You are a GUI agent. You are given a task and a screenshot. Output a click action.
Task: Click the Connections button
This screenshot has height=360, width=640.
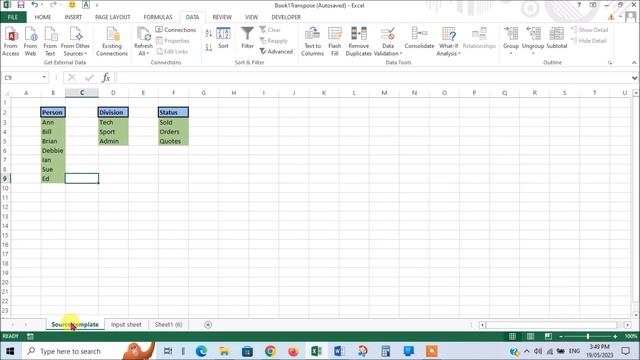tap(176, 30)
